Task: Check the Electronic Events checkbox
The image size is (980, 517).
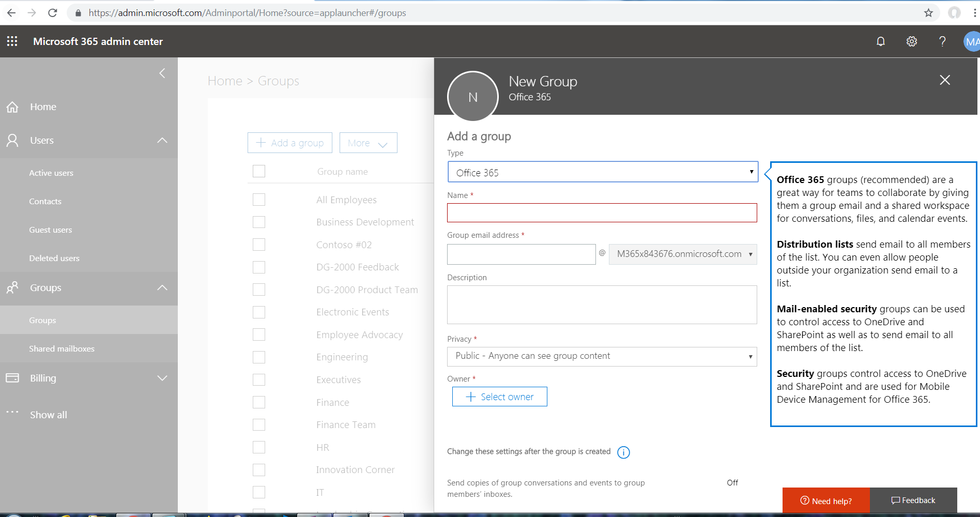Action: pyautogui.click(x=259, y=312)
